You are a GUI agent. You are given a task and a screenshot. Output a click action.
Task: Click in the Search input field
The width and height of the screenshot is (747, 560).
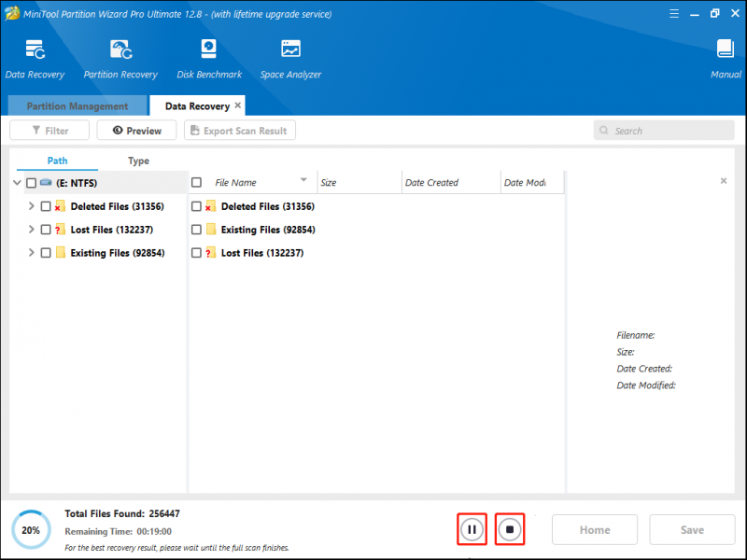click(664, 130)
